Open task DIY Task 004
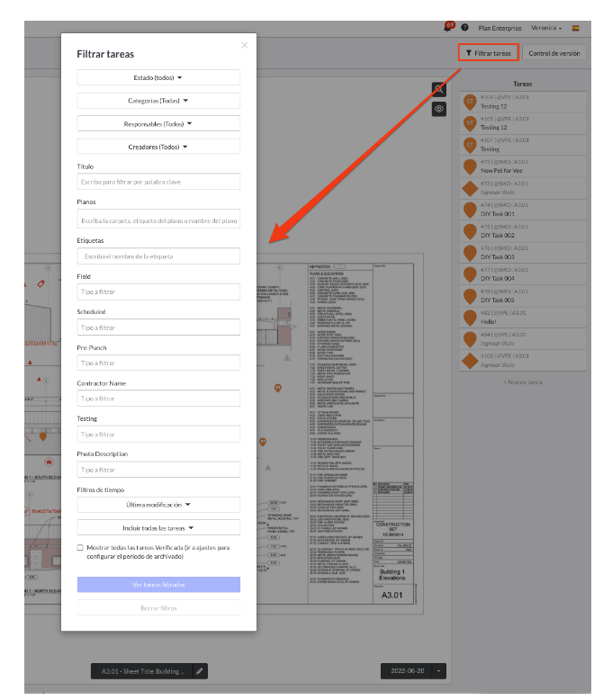 tap(523, 274)
